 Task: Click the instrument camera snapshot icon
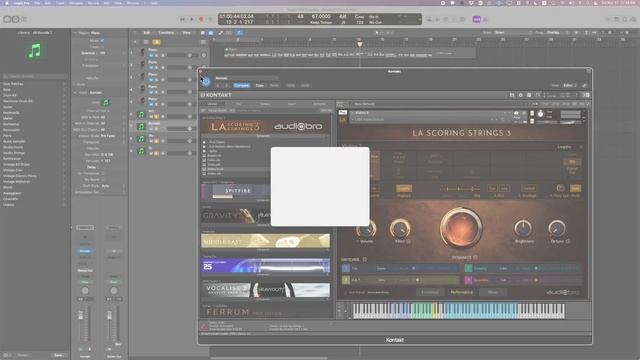[516, 113]
